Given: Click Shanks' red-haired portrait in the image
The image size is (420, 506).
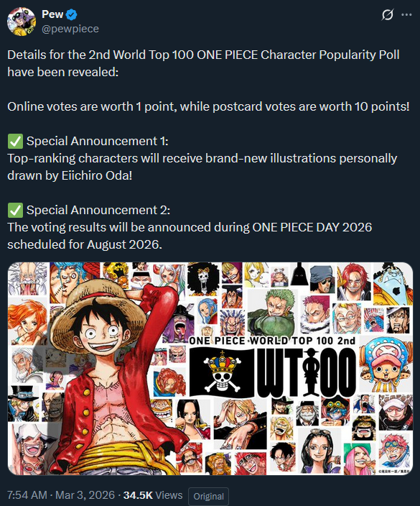Looking at the screenshot, I should (x=354, y=282).
